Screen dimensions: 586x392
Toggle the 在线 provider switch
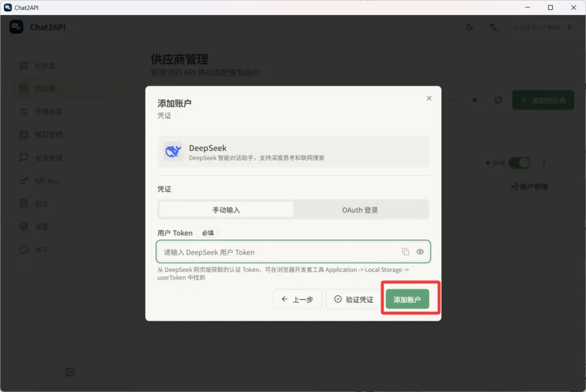tap(520, 163)
